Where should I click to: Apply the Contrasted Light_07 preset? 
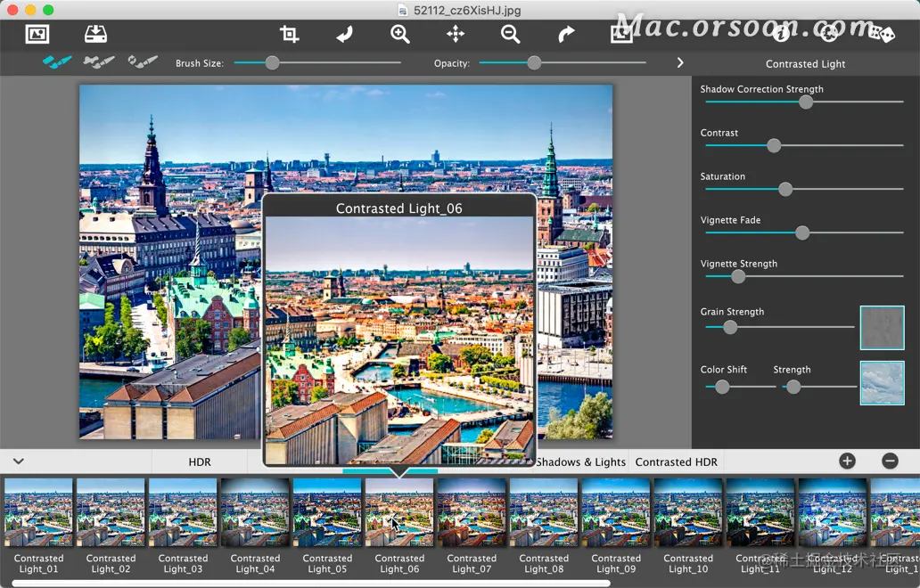[472, 512]
